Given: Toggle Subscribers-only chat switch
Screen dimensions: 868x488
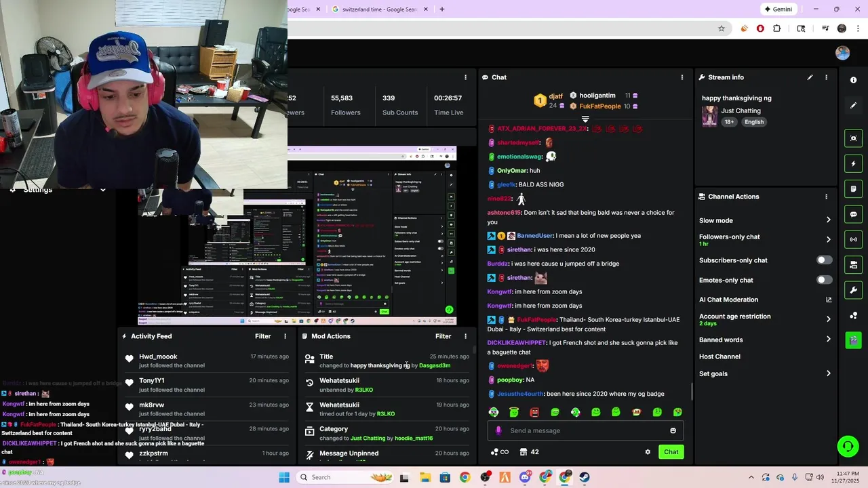Looking at the screenshot, I should coord(824,260).
